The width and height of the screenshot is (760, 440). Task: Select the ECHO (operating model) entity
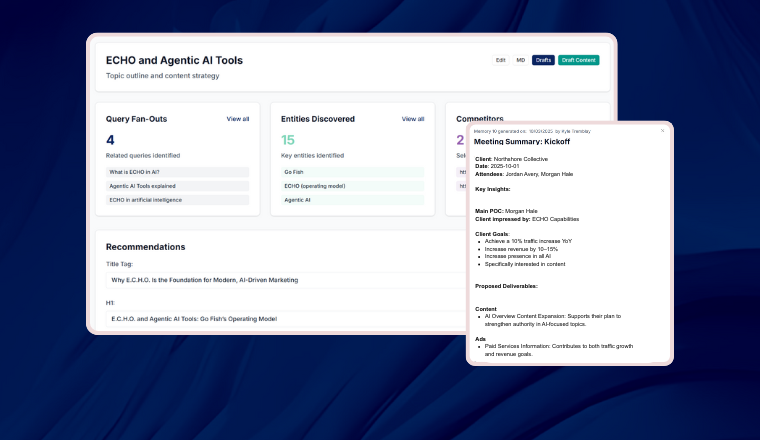352,186
